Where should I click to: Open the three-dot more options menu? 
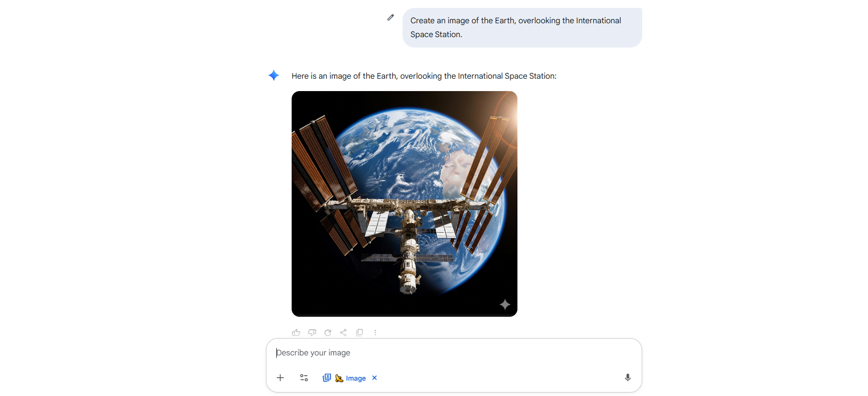coord(375,333)
